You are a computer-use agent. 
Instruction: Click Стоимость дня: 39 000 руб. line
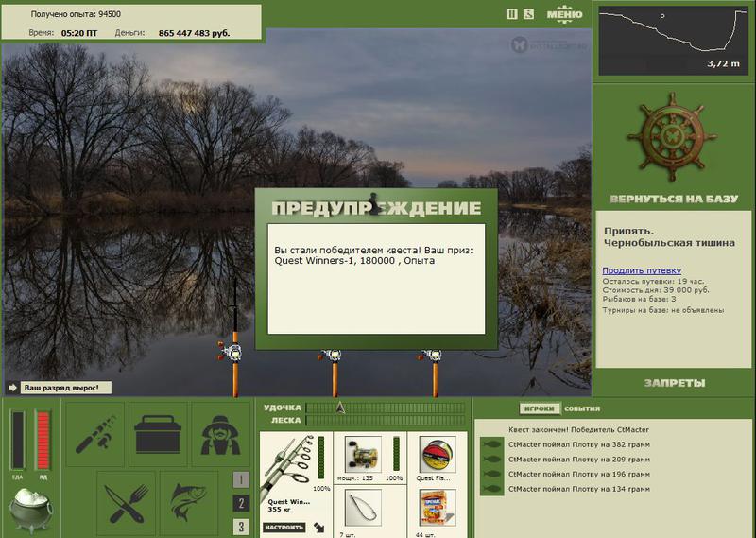click(x=656, y=290)
